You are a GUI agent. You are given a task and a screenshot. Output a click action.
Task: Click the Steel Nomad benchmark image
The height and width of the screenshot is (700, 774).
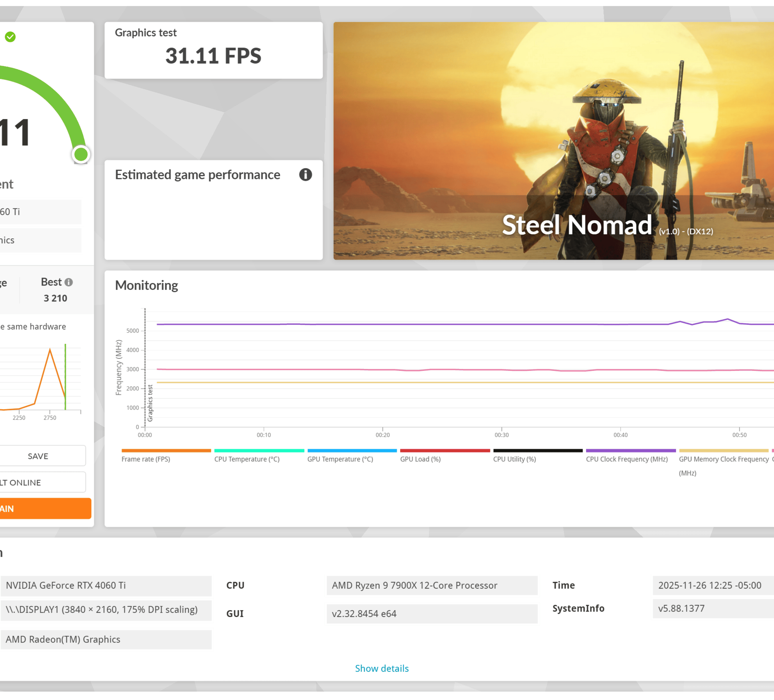[x=553, y=141]
